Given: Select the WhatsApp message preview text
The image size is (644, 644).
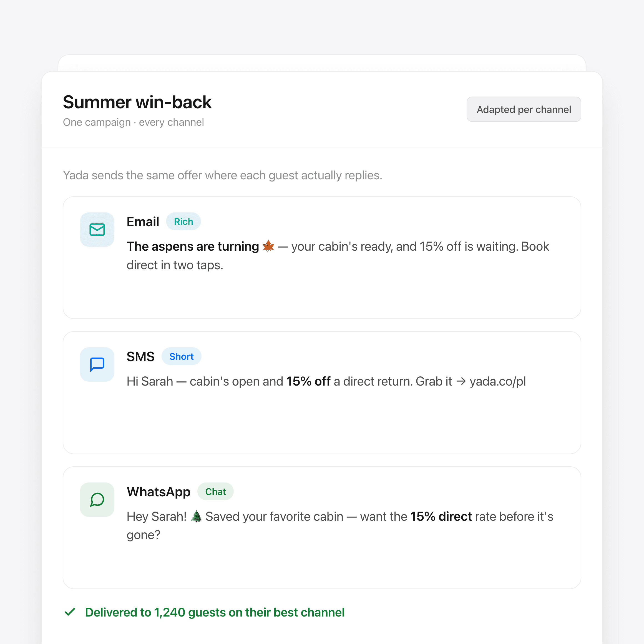Looking at the screenshot, I should pos(340,525).
